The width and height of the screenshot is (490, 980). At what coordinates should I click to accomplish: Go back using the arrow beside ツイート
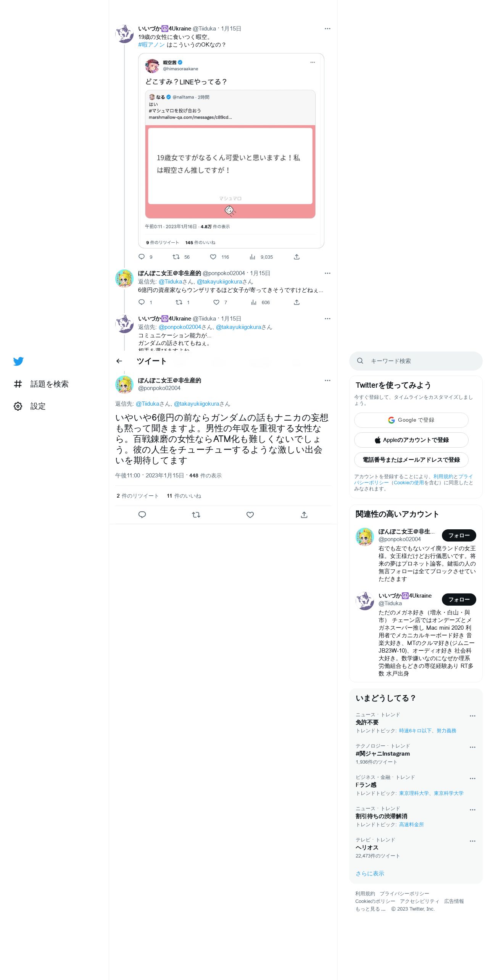[x=119, y=361]
